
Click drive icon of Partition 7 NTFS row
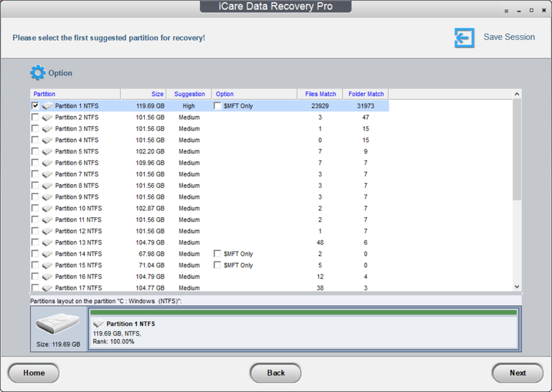47,174
